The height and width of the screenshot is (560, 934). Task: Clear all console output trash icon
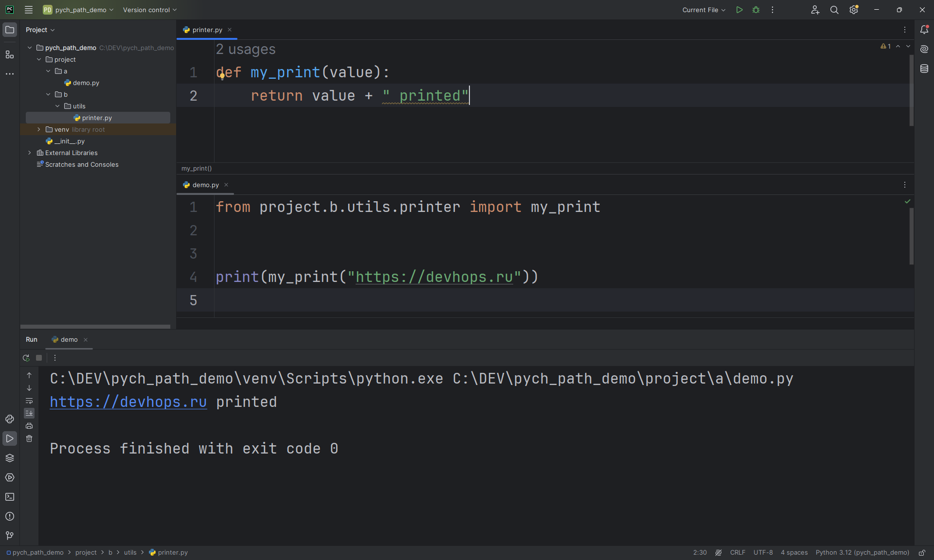click(x=29, y=438)
